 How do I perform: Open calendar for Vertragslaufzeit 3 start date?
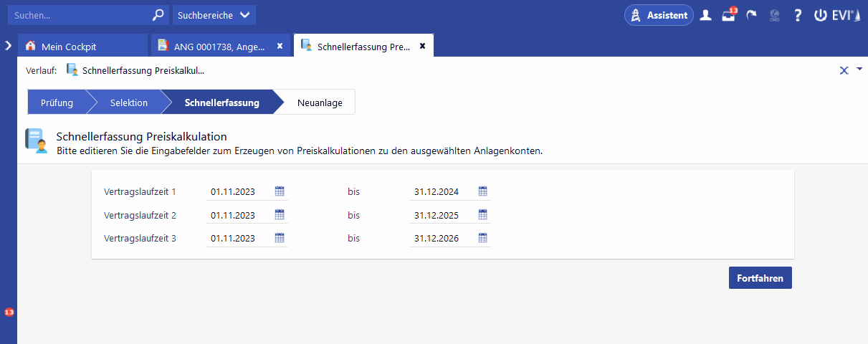[x=280, y=238]
